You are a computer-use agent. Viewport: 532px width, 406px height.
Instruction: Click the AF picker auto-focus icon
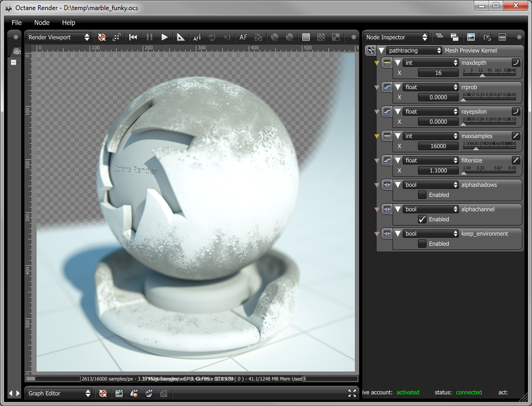(197, 37)
